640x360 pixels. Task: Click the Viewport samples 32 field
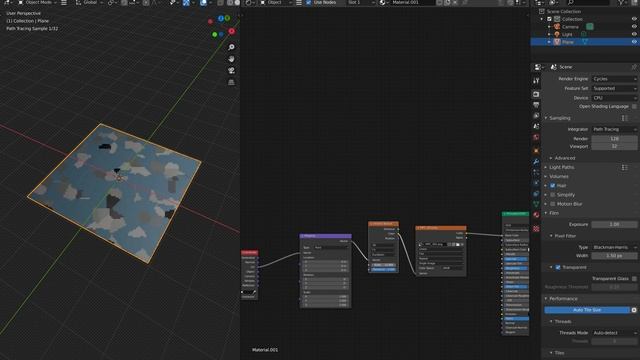click(x=614, y=146)
